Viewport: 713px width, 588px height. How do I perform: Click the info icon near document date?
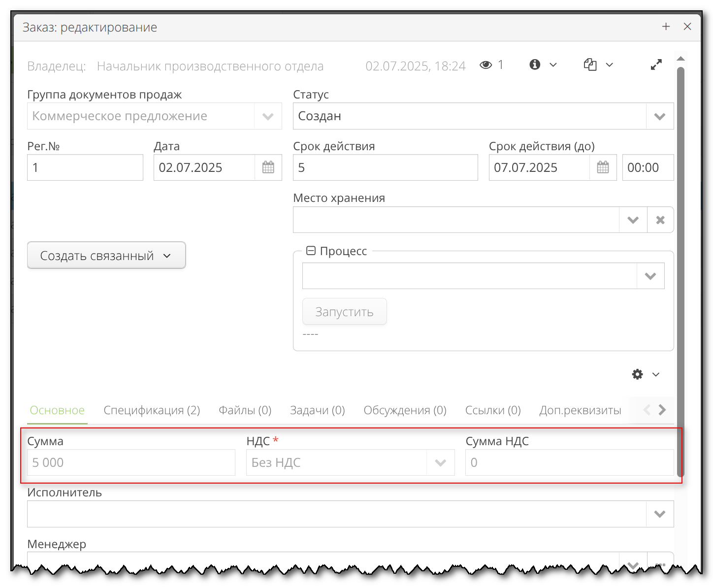[x=535, y=65]
